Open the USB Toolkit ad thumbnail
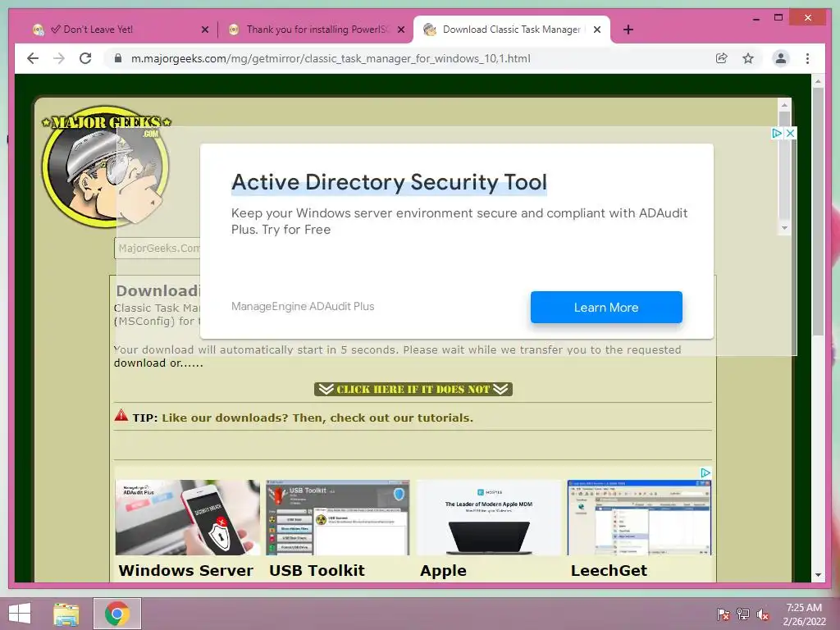Viewport: 840px width, 630px height. 338,518
